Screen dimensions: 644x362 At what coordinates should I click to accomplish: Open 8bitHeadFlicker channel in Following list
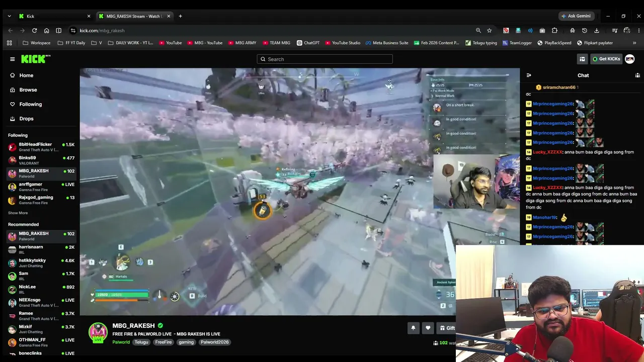click(x=41, y=147)
